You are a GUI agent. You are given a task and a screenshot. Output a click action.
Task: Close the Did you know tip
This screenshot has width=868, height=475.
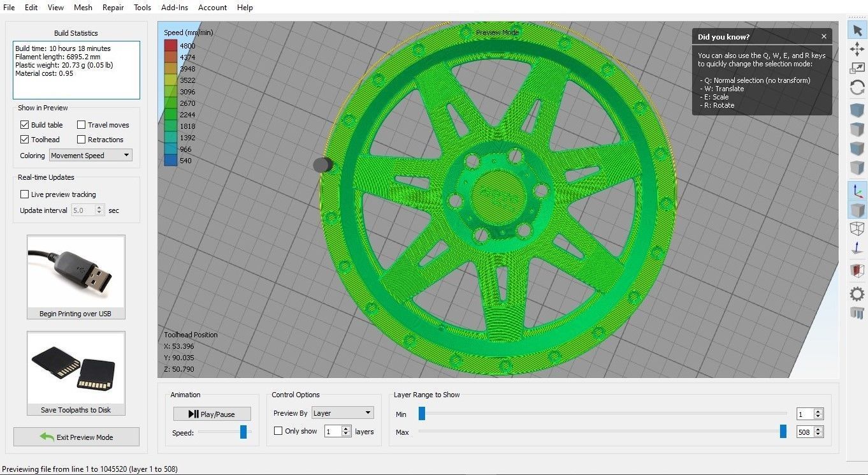[824, 37]
